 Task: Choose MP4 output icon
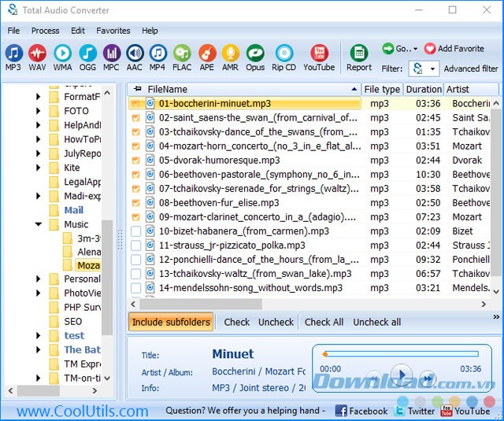[157, 54]
